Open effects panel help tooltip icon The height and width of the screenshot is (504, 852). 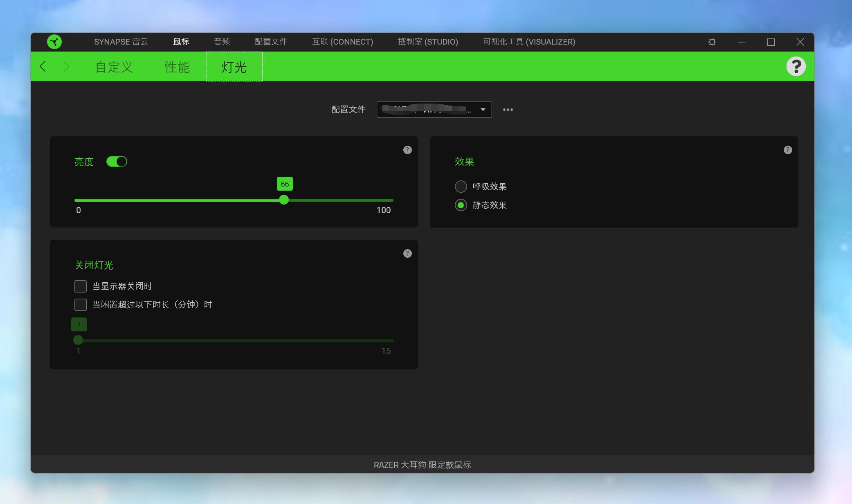[x=788, y=150]
